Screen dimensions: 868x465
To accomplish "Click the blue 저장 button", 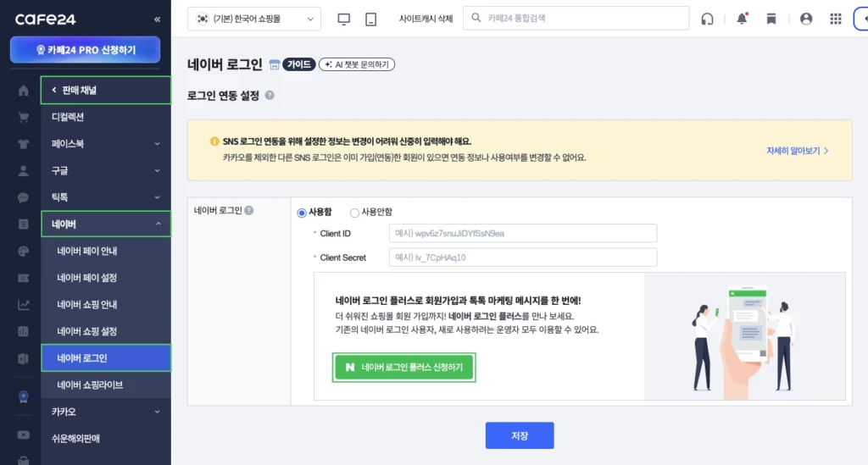I will pyautogui.click(x=520, y=435).
